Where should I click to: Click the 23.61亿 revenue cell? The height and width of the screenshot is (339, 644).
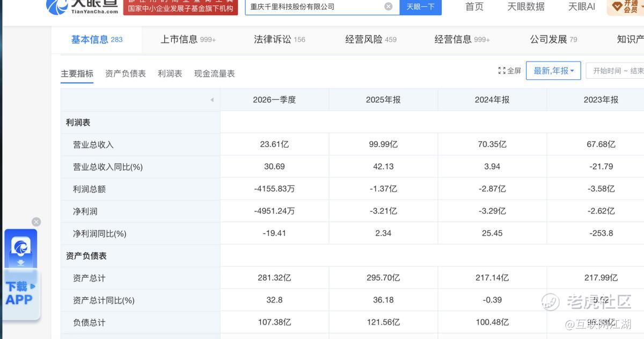[x=274, y=144]
